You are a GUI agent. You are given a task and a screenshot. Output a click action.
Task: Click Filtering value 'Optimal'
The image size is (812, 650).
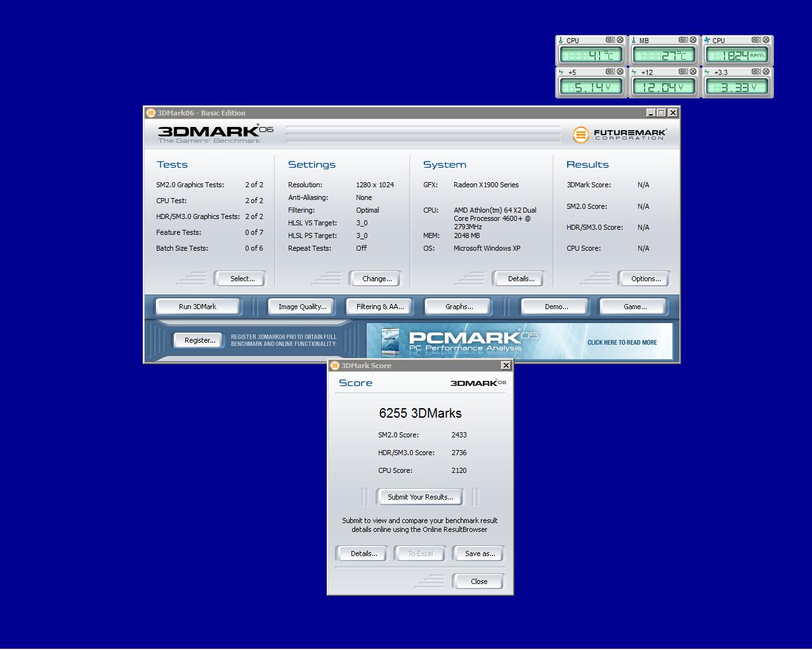(x=367, y=210)
